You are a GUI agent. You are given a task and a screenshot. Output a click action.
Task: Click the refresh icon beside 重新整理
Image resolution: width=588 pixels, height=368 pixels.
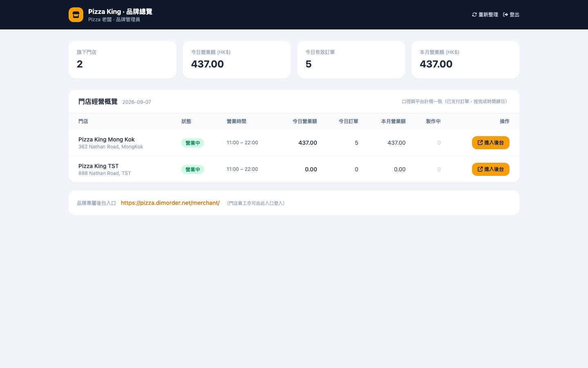pos(474,15)
